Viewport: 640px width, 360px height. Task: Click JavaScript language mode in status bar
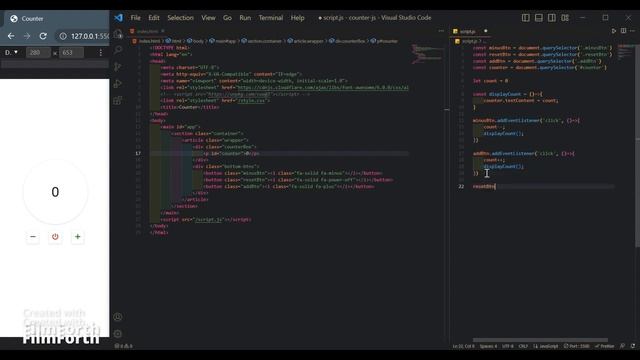coord(546,346)
